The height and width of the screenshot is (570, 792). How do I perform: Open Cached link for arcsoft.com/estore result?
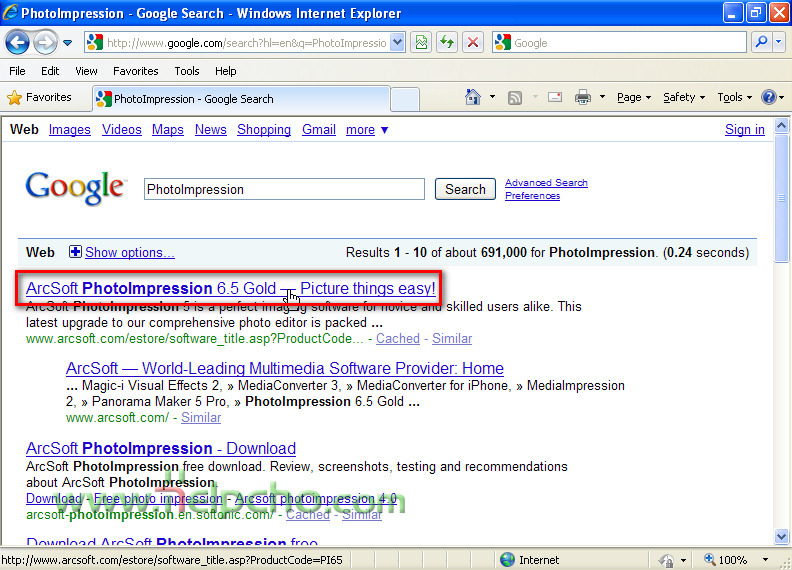click(x=398, y=339)
